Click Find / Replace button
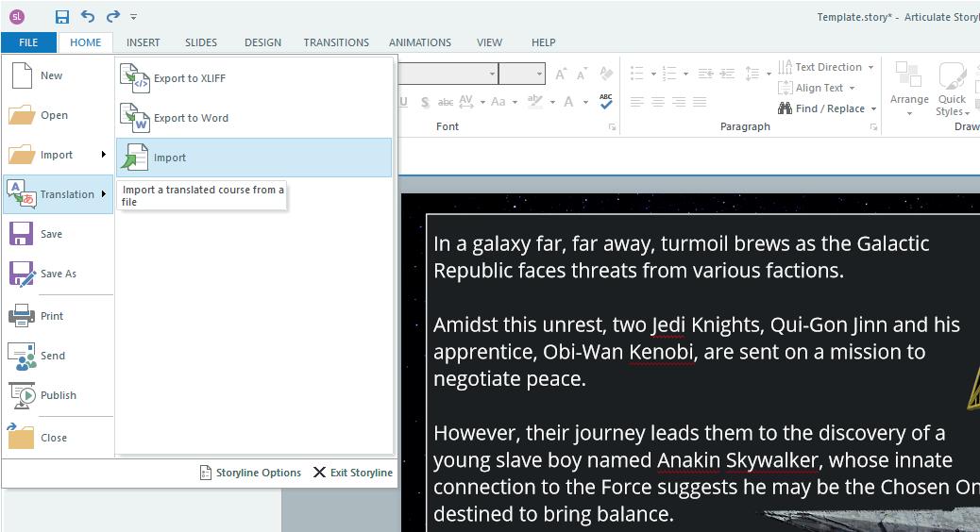Viewport: 980px width, 532px height. 827,108
